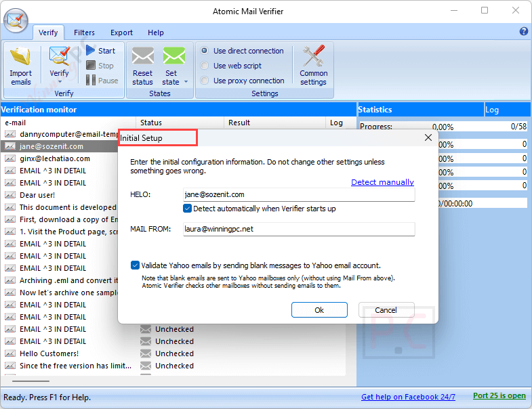The image size is (532, 409).
Task: Click the Pause verification icon
Action: pyautogui.click(x=91, y=80)
